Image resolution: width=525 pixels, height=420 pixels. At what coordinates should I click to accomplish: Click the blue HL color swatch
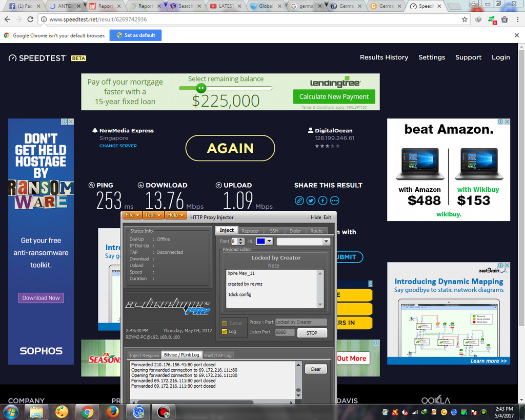click(260, 241)
